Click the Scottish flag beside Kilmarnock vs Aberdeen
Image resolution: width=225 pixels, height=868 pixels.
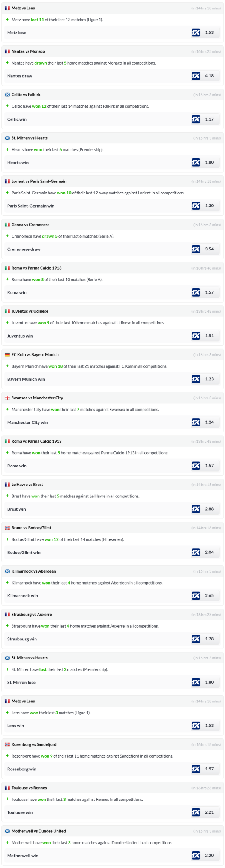tap(7, 571)
